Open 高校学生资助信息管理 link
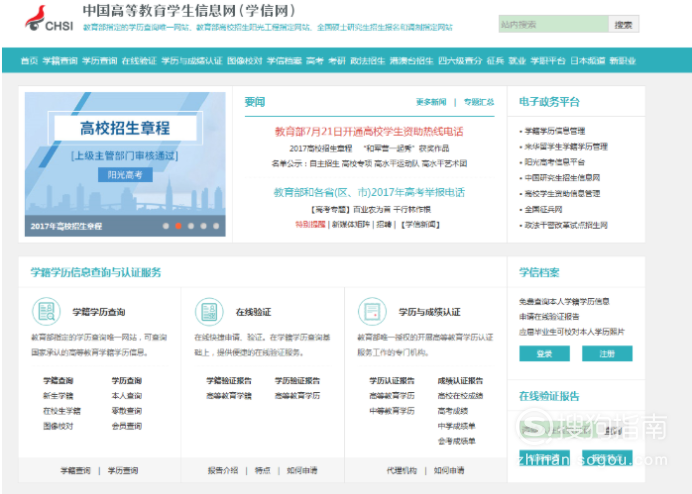This screenshot has height=494, width=692. pyautogui.click(x=562, y=193)
